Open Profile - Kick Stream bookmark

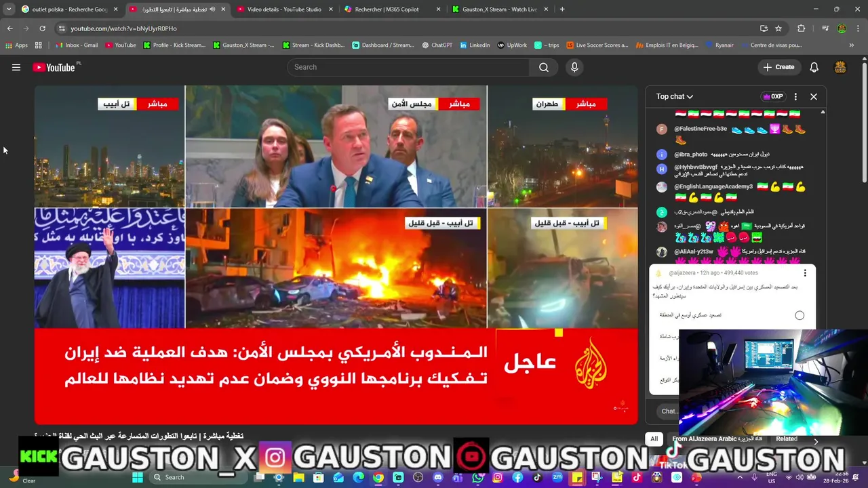coord(174,45)
